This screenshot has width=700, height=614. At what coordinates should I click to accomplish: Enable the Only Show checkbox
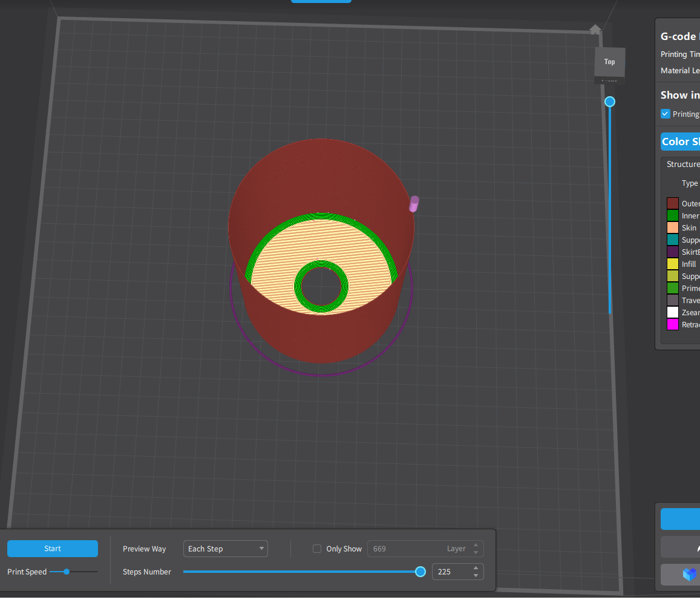317,549
